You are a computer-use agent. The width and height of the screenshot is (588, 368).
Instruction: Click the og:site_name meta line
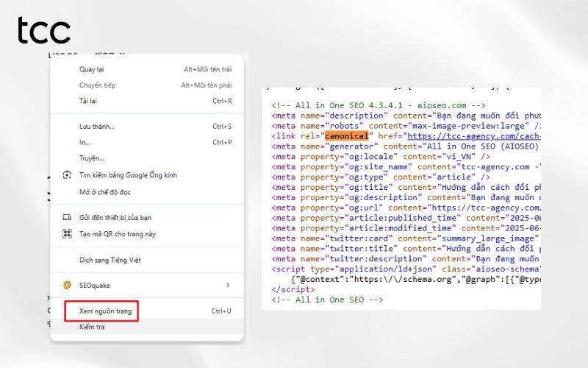pyautogui.click(x=406, y=167)
